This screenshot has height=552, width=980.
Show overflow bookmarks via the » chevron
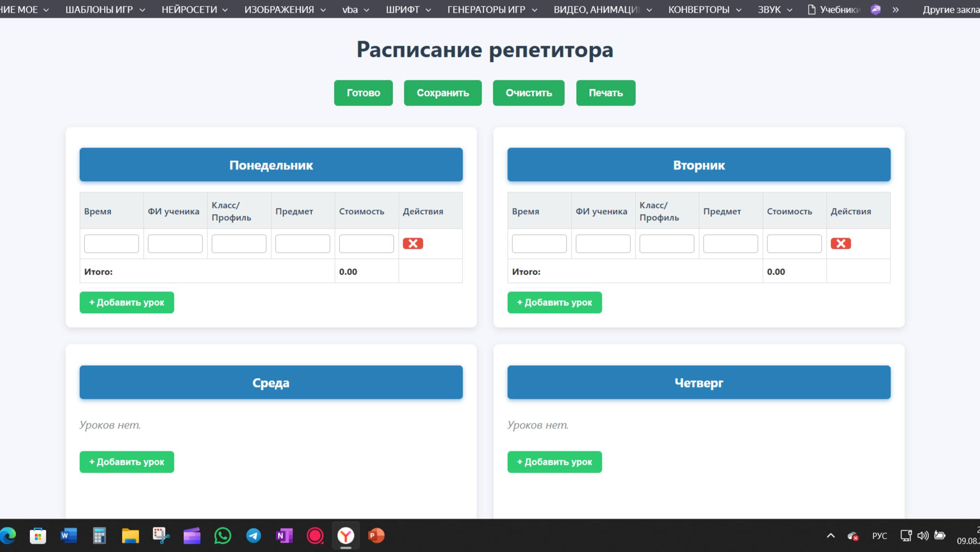coord(896,9)
